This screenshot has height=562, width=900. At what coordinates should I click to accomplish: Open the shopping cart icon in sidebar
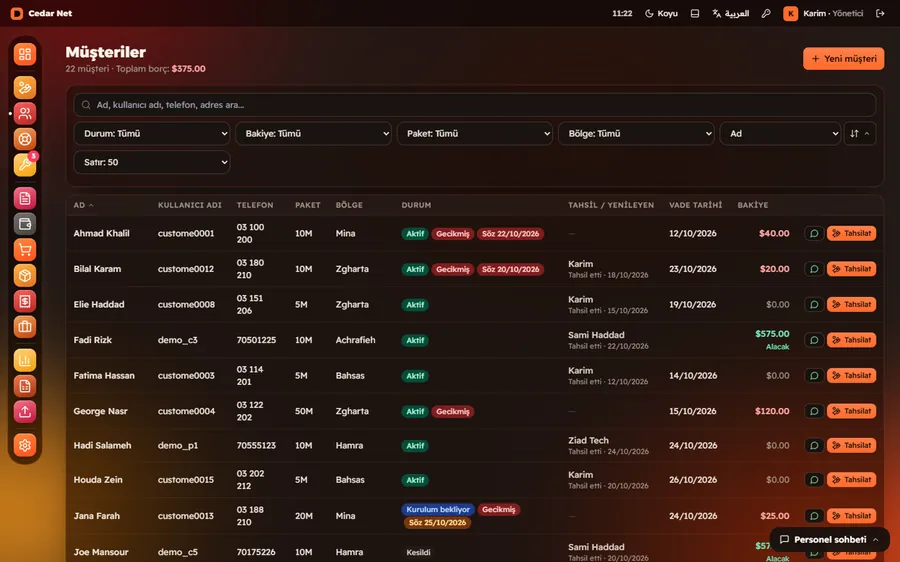tap(25, 250)
